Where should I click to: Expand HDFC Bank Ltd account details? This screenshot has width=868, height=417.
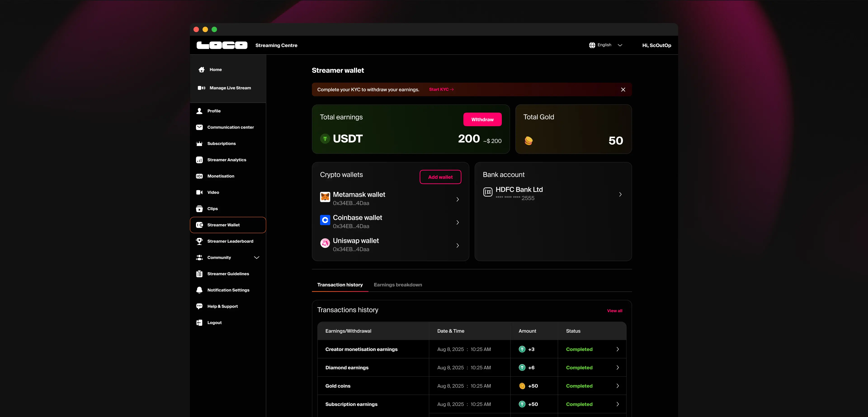tap(620, 194)
